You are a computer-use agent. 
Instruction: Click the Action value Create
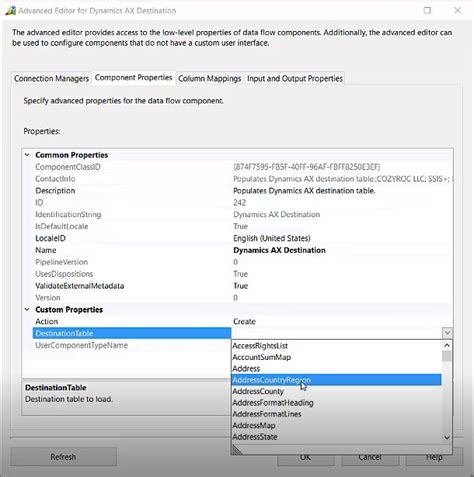pos(244,322)
